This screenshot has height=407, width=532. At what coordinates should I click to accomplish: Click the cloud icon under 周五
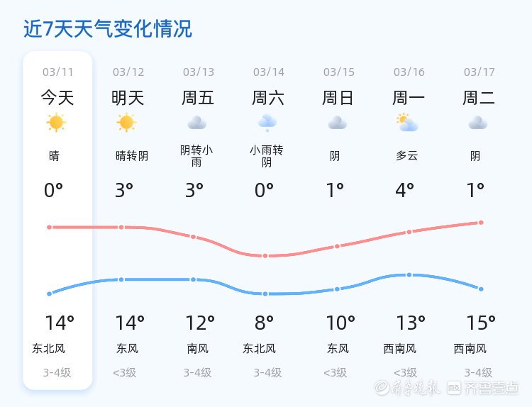(x=196, y=123)
